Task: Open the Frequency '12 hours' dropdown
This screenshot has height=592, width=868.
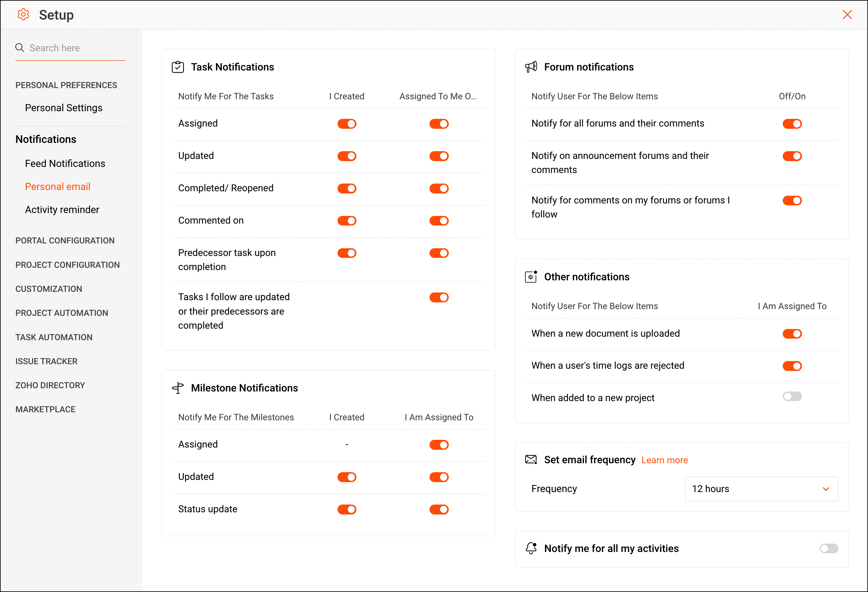Action: tap(761, 489)
